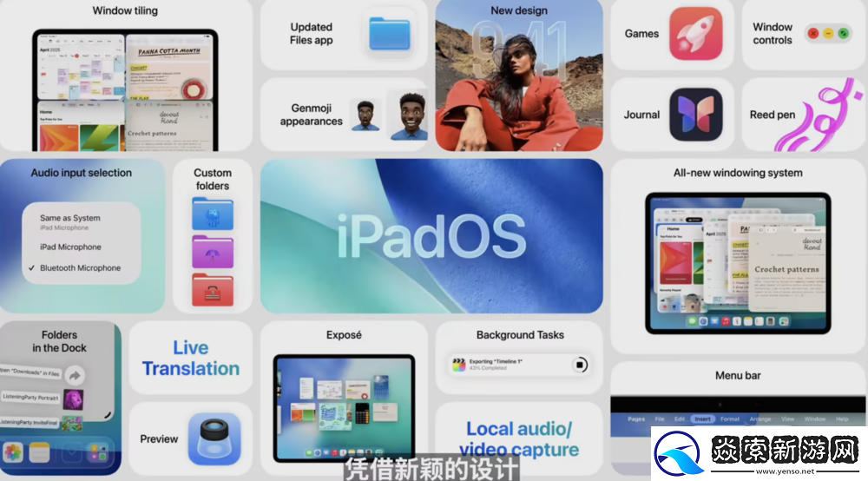Click the large iPadOS banner

pyautogui.click(x=431, y=236)
